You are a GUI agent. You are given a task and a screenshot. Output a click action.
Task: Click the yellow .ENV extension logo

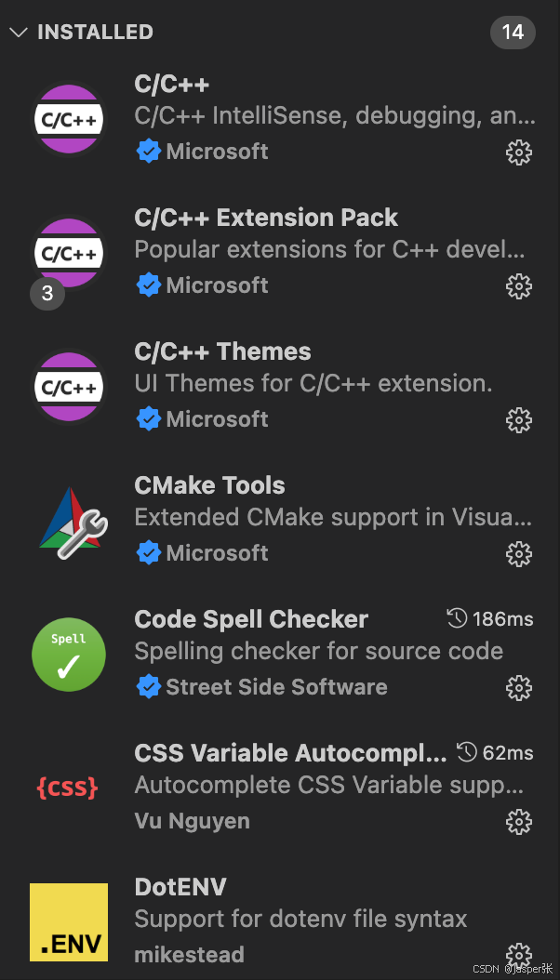click(x=69, y=921)
